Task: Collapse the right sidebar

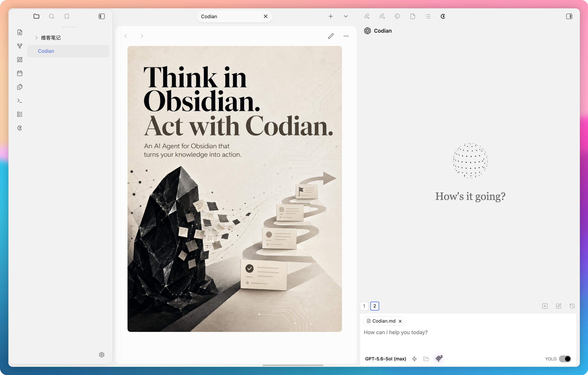Action: click(569, 16)
